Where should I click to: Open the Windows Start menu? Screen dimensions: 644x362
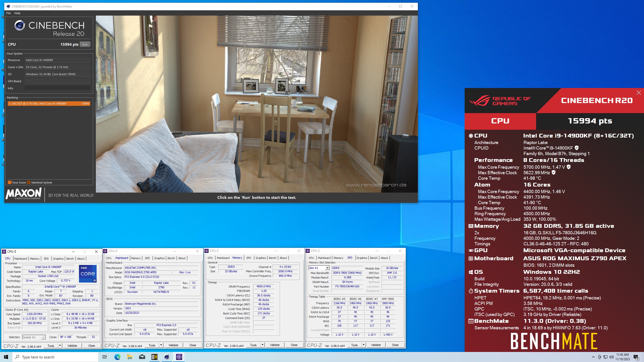(x=6, y=357)
